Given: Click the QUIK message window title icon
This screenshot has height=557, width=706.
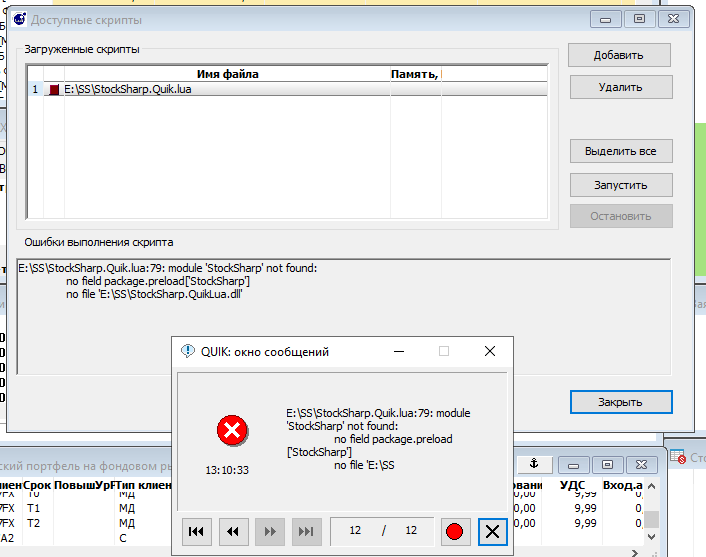Looking at the screenshot, I should coord(188,351).
